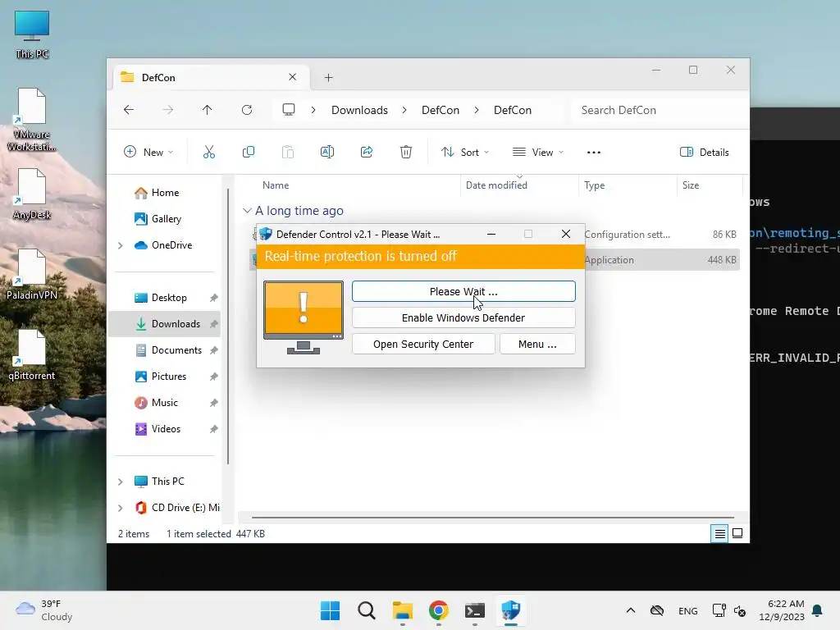The image size is (840, 630).
Task: Open Terminal from taskbar
Action: tap(475, 610)
